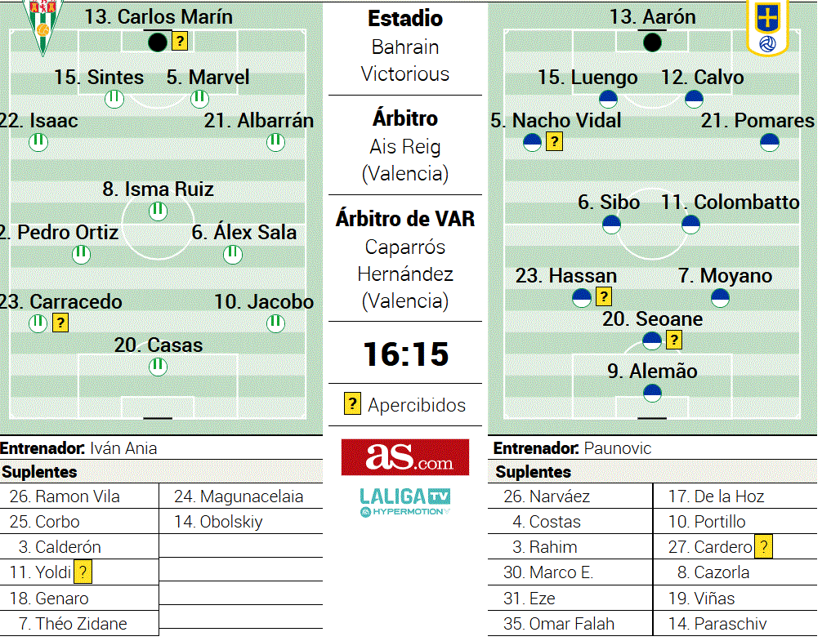The height and width of the screenshot is (641, 840).
Task: Select Carlos Marín's black goalkeeper marker
Action: [158, 42]
